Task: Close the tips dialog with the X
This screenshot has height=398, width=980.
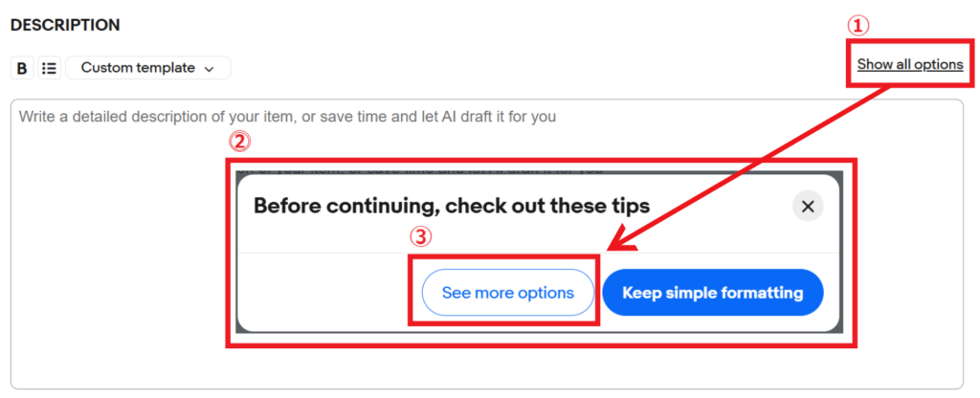Action: click(808, 206)
